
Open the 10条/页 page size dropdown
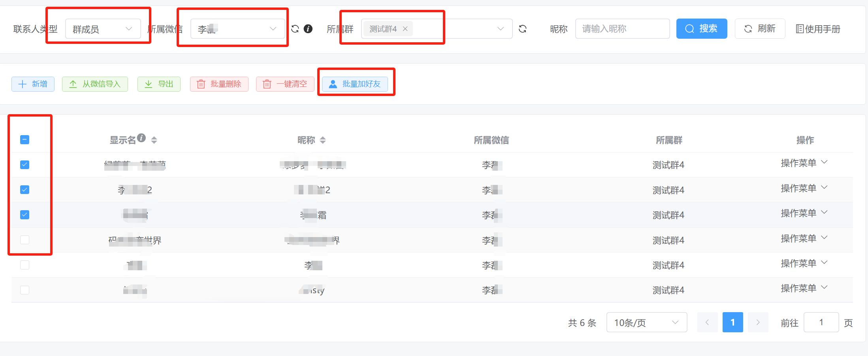pyautogui.click(x=646, y=322)
